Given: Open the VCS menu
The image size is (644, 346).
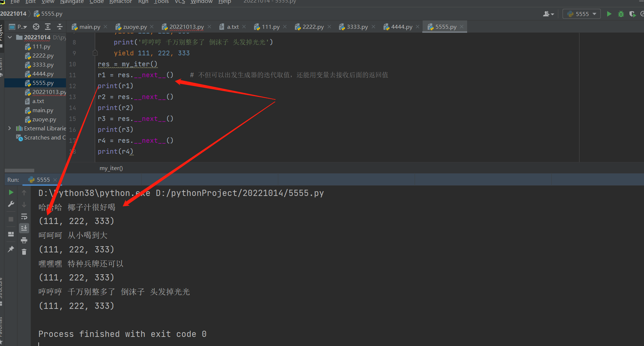Looking at the screenshot, I should coord(180,2).
